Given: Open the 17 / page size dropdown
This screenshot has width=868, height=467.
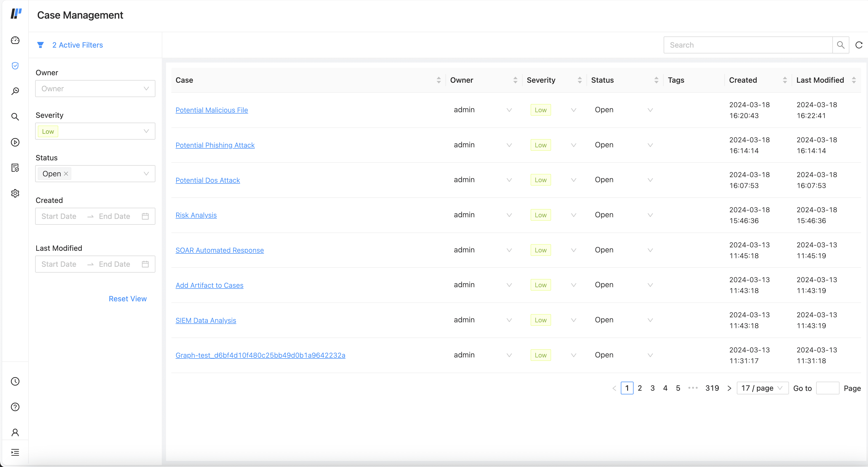Looking at the screenshot, I should 763,388.
